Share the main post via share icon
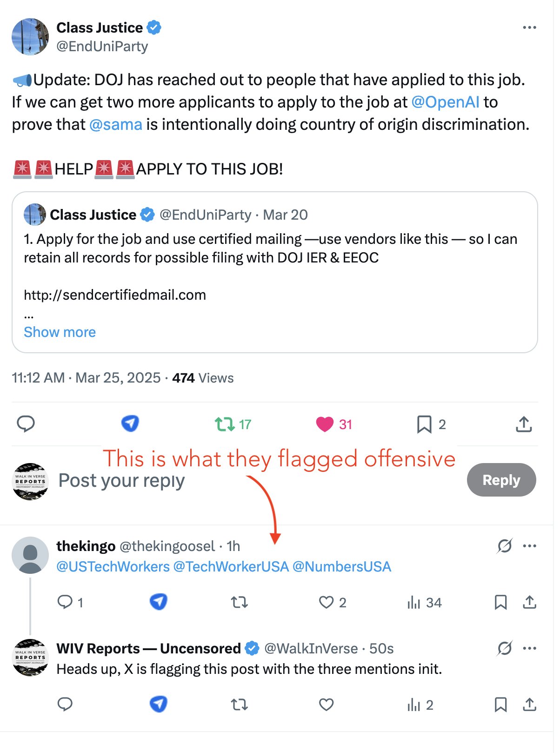Image resolution: width=560 pixels, height=753 pixels. click(524, 424)
